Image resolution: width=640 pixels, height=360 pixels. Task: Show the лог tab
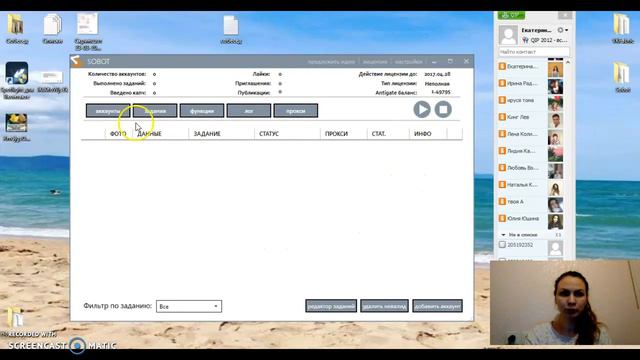pos(249,111)
